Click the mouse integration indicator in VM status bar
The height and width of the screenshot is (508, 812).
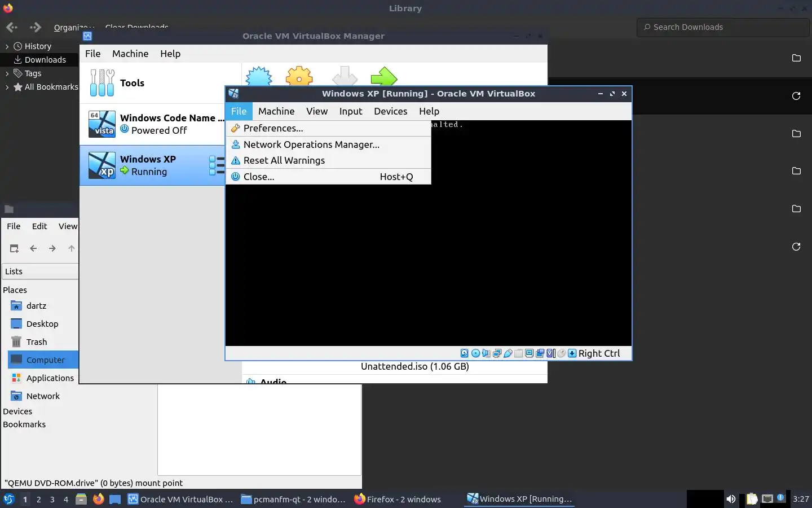[561, 353]
